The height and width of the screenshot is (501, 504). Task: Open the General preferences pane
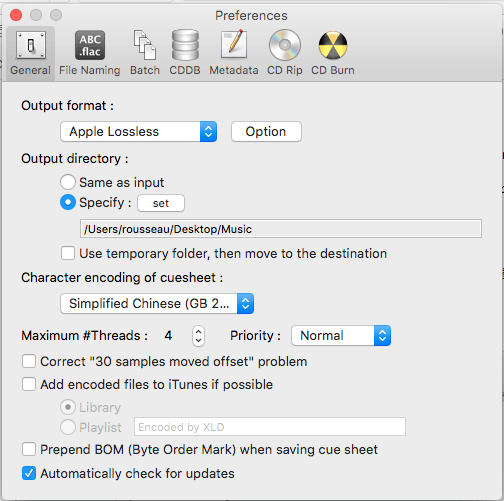click(x=30, y=53)
